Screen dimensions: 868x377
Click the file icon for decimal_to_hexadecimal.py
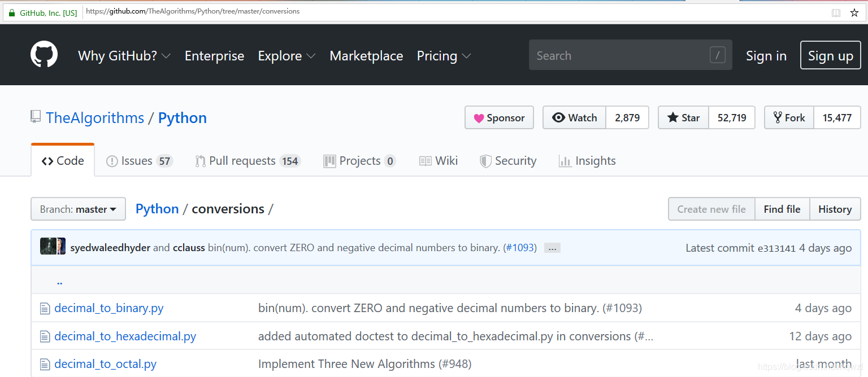tap(45, 337)
